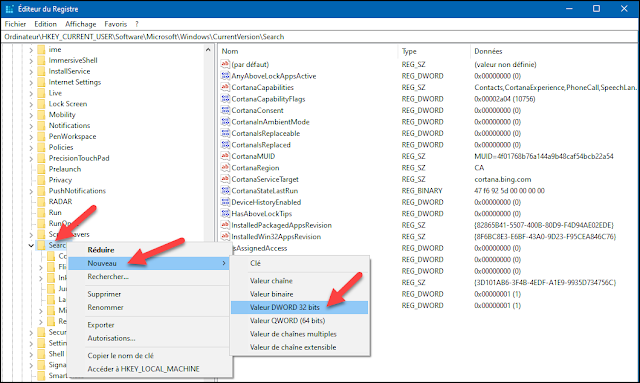640x383 pixels.
Task: Click the CortanaCapabilities string icon
Action: [225, 87]
